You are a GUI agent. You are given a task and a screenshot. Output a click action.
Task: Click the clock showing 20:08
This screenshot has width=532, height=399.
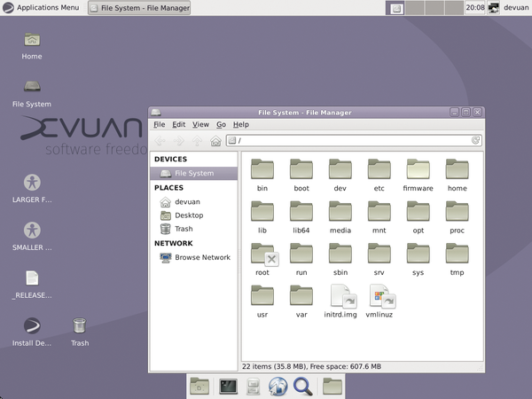[x=475, y=7]
